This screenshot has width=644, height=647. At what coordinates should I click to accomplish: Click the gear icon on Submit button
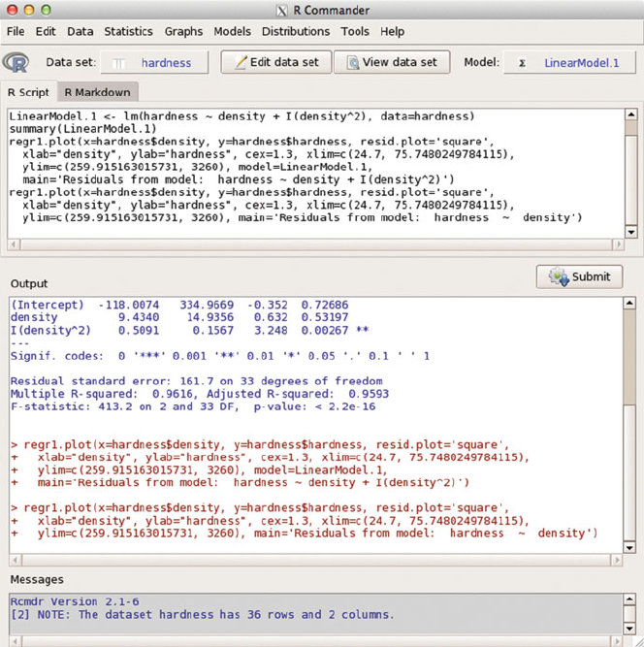tap(559, 276)
